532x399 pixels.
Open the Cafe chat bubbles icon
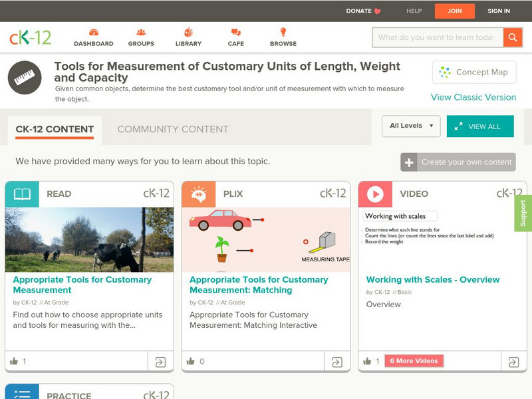[x=236, y=32]
